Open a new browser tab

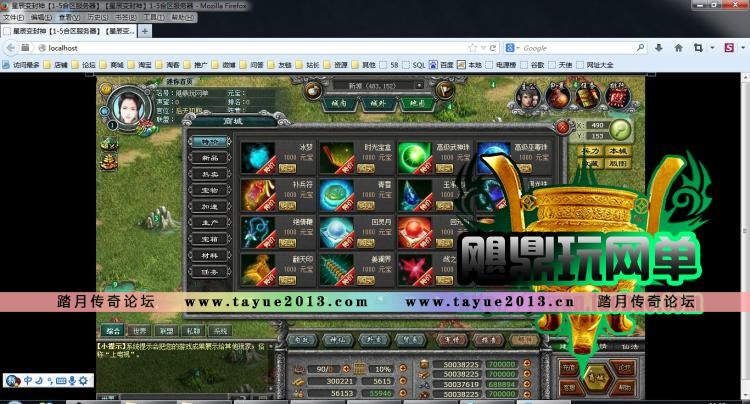(144, 31)
